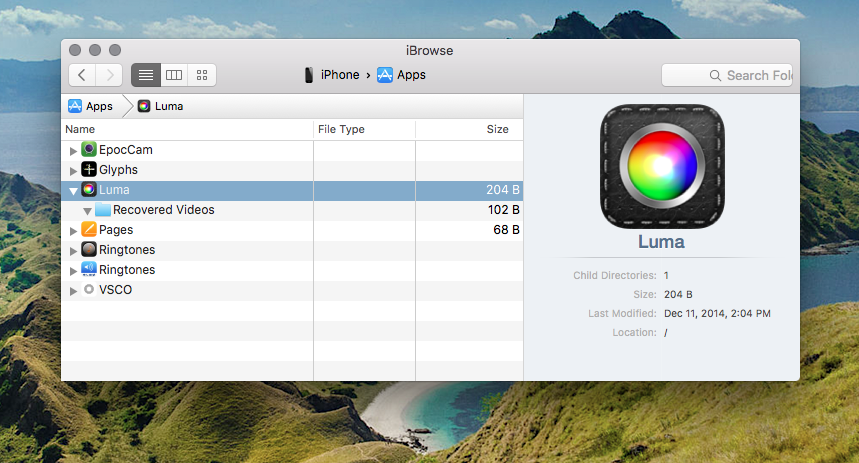Collapse the Luma row
The image size is (859, 463).
coord(73,191)
